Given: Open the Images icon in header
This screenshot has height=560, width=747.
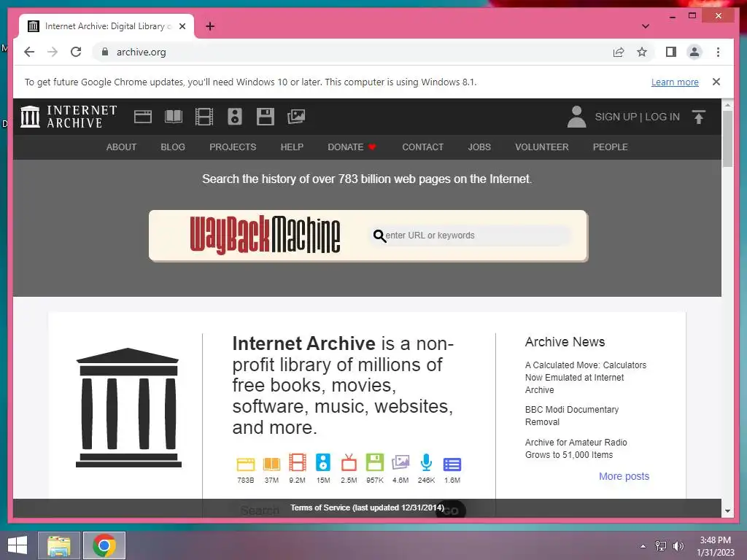Looking at the screenshot, I should (296, 117).
